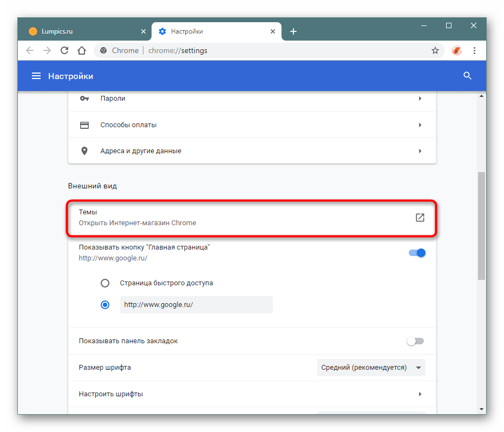
Task: Expand Адреса и другие данные arrow
Action: click(420, 150)
